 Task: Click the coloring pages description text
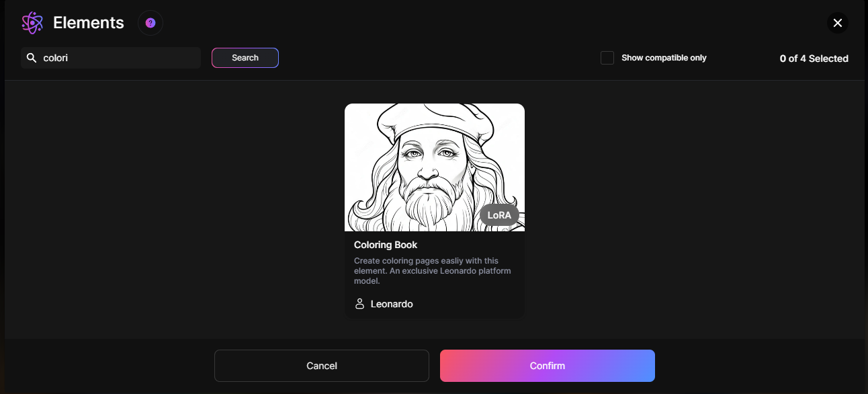pos(432,270)
